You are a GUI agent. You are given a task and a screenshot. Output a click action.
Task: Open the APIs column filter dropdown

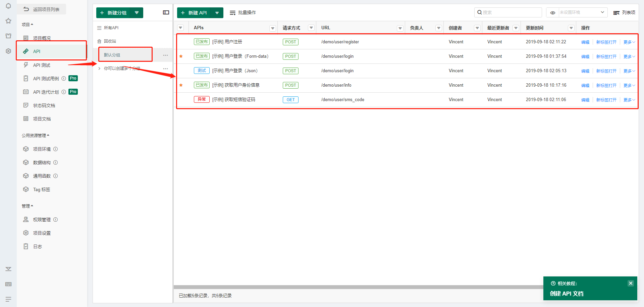coord(273,28)
